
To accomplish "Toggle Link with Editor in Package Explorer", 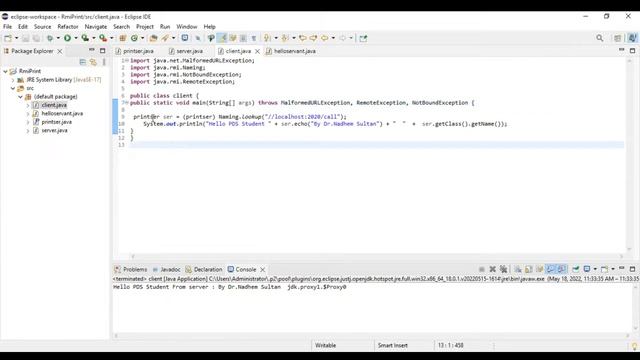I will click(x=93, y=62).
